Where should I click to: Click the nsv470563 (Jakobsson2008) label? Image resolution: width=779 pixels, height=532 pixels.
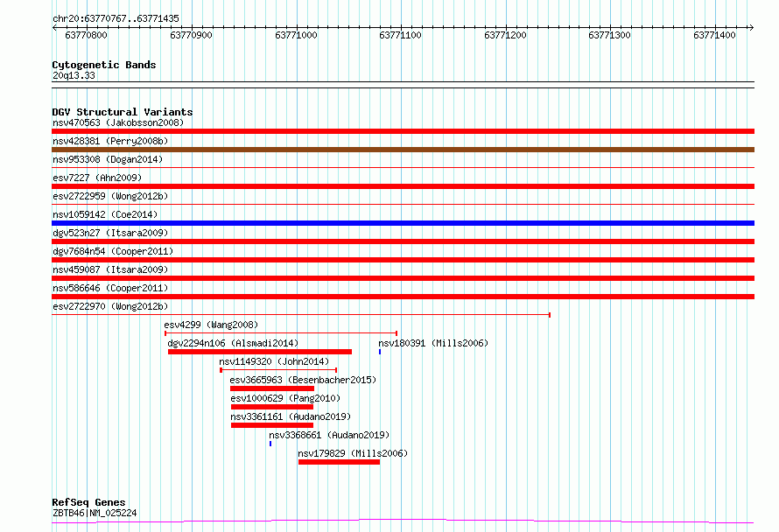pyautogui.click(x=118, y=122)
